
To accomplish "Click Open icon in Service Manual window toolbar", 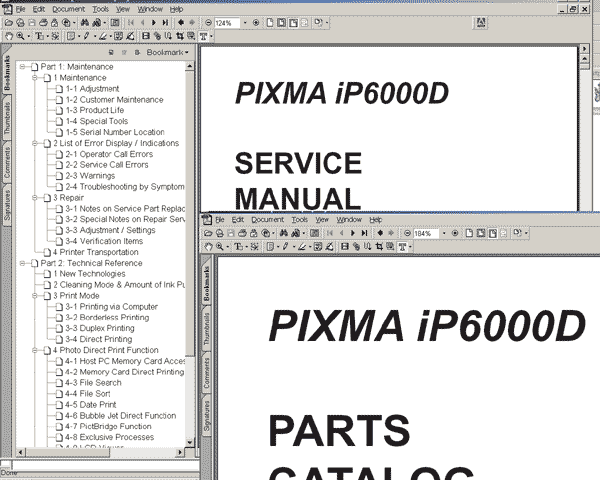I will click(x=8, y=23).
